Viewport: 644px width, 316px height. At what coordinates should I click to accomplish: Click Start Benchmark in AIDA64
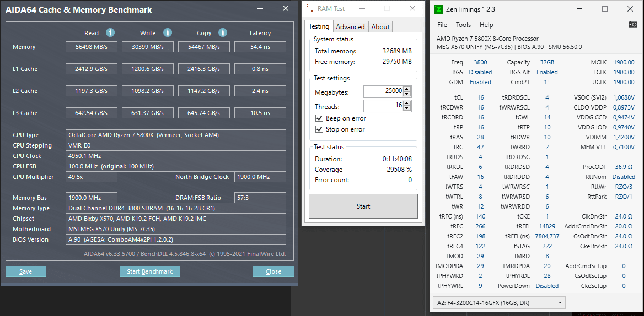[x=150, y=271]
